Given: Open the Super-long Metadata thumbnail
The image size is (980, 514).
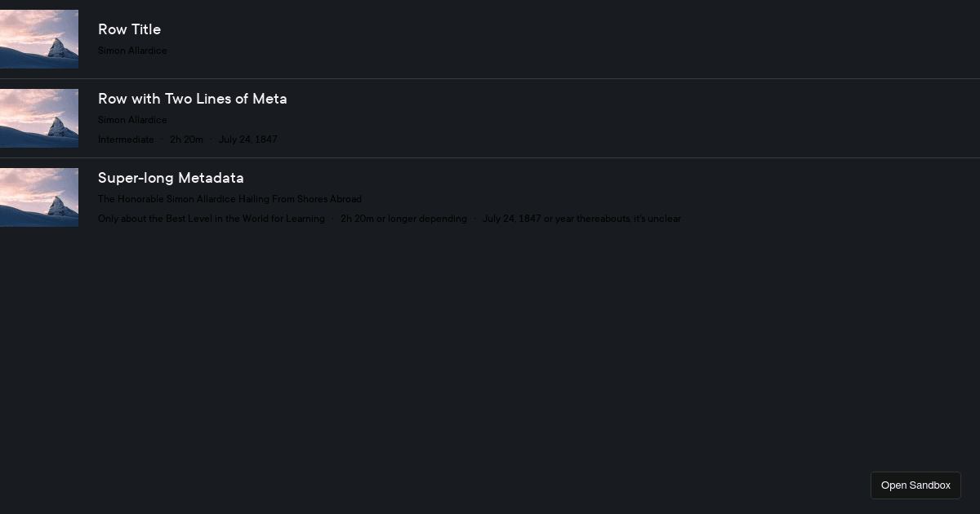Looking at the screenshot, I should click(x=39, y=197).
